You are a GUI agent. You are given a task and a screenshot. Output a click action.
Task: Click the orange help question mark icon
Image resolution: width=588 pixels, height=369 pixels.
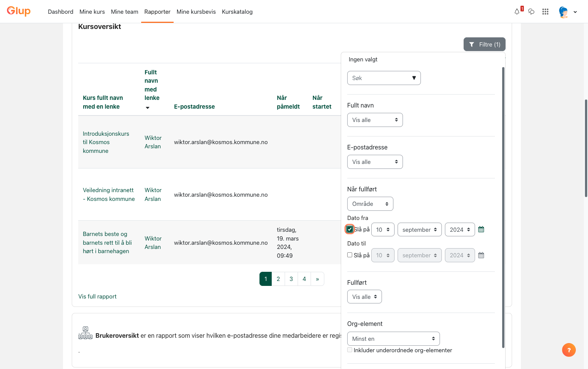[569, 350]
